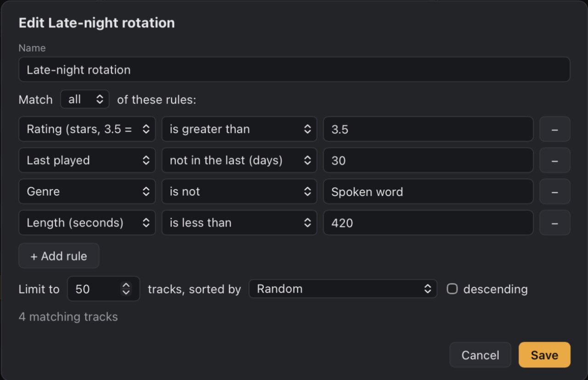This screenshot has height=380, width=588.
Task: Open the 'is greater than' operator dropdown
Action: [239, 129]
